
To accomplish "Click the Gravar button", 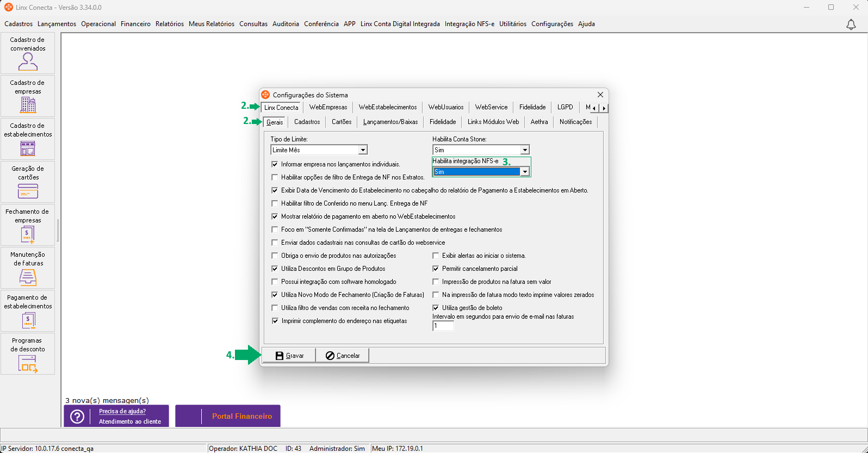I will [289, 356].
